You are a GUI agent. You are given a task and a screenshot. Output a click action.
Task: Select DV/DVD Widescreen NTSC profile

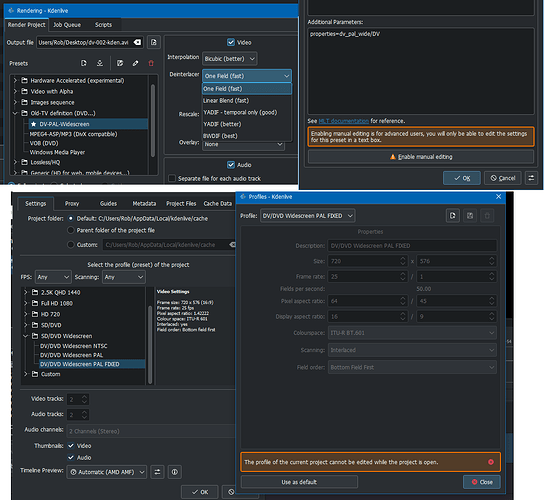pos(74,346)
